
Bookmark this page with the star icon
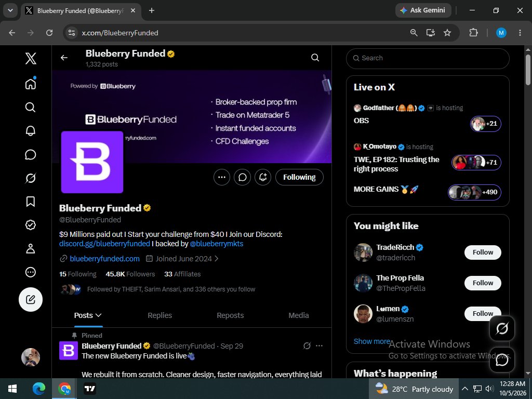coord(447,33)
